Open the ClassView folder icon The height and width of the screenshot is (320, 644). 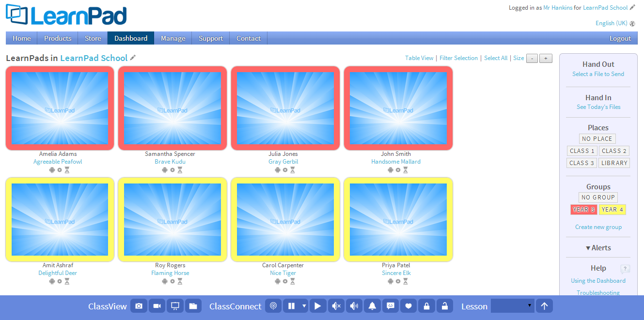pos(193,306)
